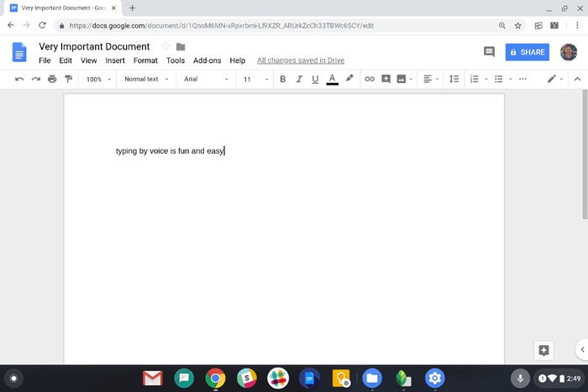Show the side panel arrow
Viewport: 588px width, 392px height.
pos(582,350)
